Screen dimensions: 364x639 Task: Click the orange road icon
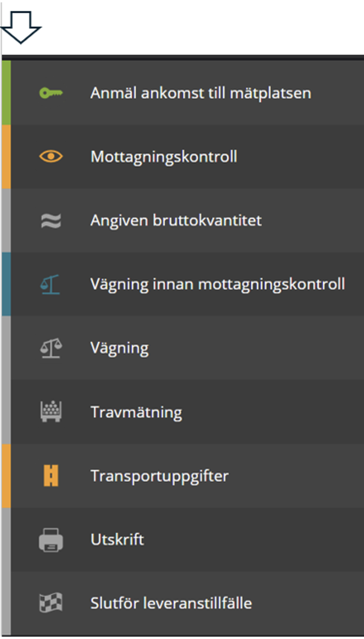click(x=51, y=476)
